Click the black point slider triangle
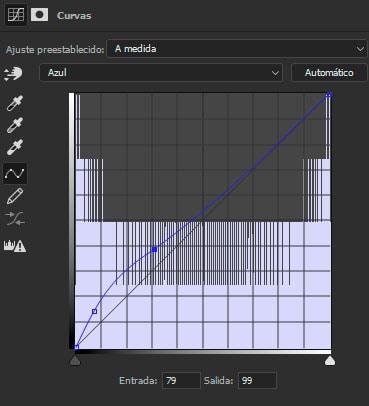Viewport: 369px width, 406px height. tap(75, 360)
